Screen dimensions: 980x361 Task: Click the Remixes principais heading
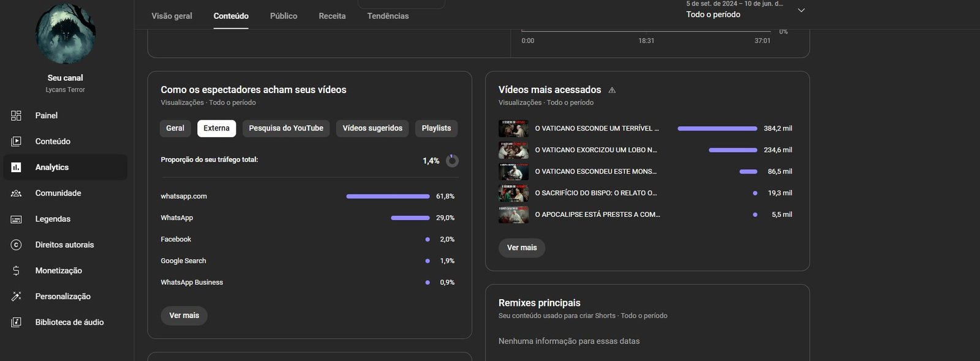pos(540,303)
